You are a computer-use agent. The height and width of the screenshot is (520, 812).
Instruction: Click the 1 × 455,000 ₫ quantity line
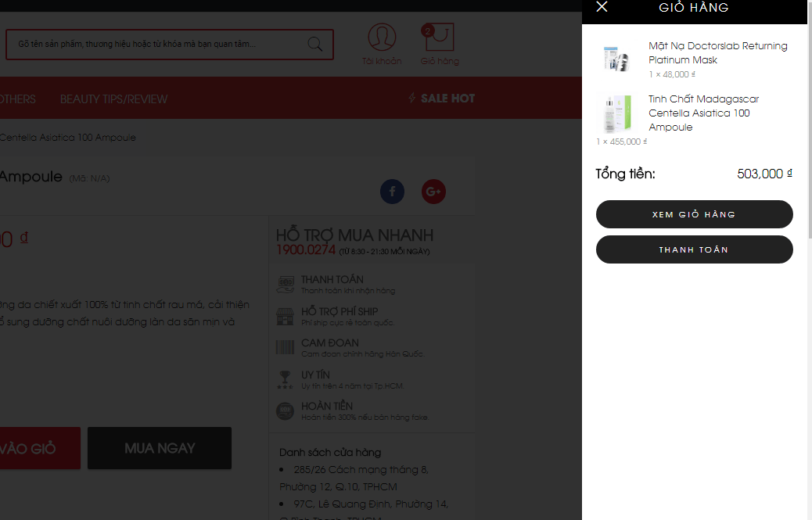tap(621, 142)
